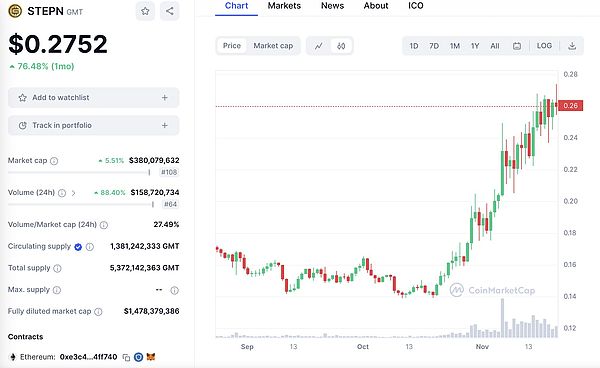The image size is (600, 368).
Task: Click the portfolio pie icon
Action: (23, 125)
